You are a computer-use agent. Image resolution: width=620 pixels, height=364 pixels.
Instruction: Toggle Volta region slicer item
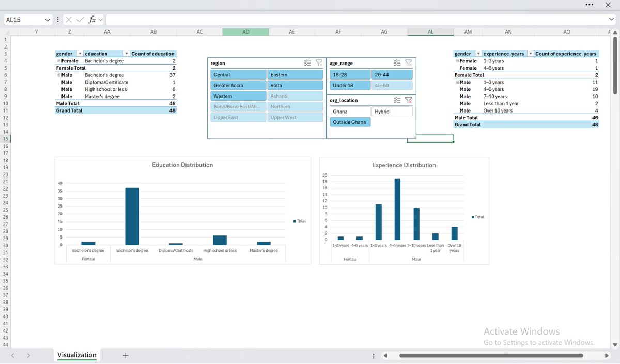pos(295,85)
